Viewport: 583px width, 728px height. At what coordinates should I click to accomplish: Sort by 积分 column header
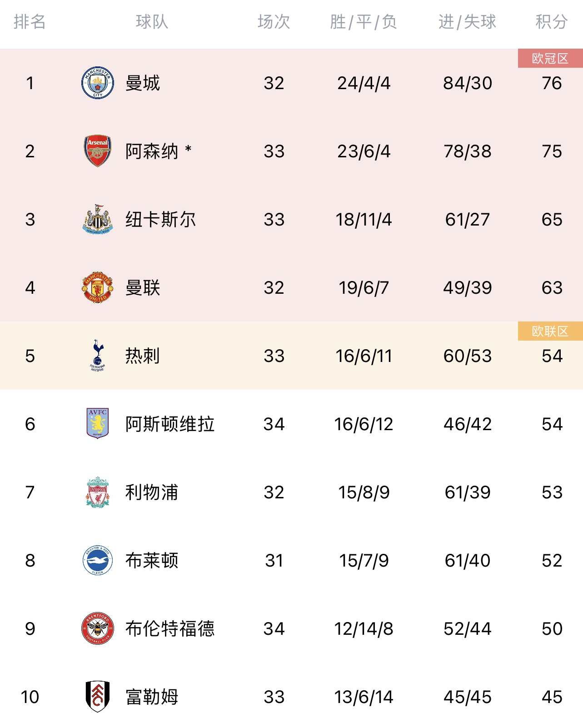551,22
